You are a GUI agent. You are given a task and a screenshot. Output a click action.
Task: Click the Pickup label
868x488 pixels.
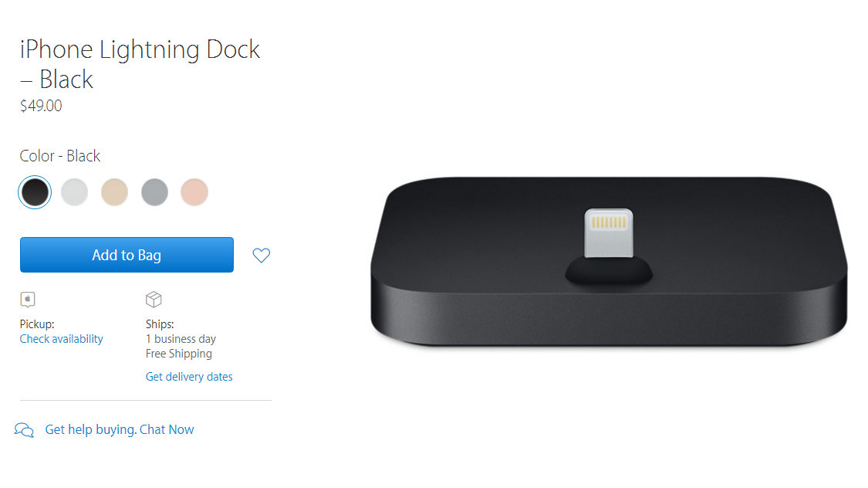[x=37, y=324]
